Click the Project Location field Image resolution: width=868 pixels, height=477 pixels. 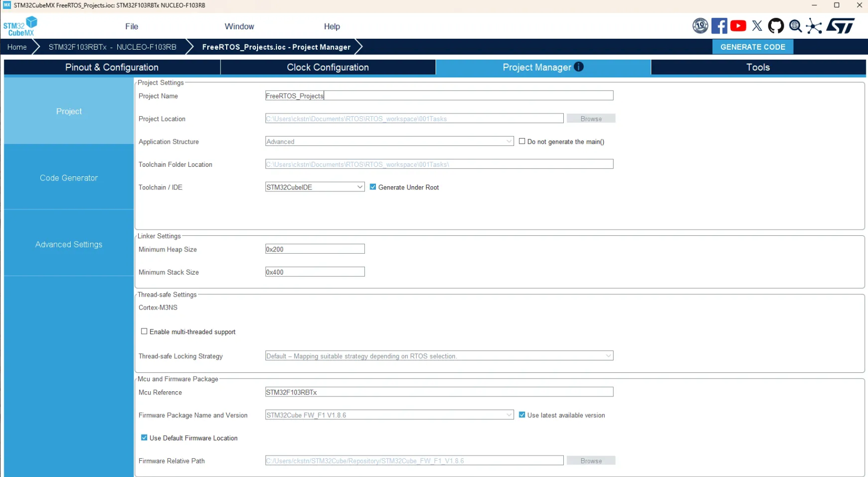pos(415,119)
